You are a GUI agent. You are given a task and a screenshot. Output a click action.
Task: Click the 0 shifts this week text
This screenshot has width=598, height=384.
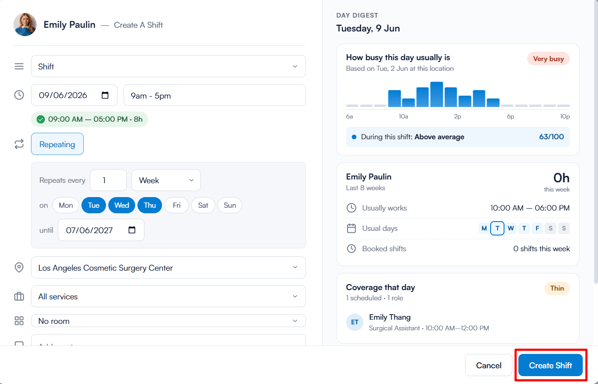542,249
